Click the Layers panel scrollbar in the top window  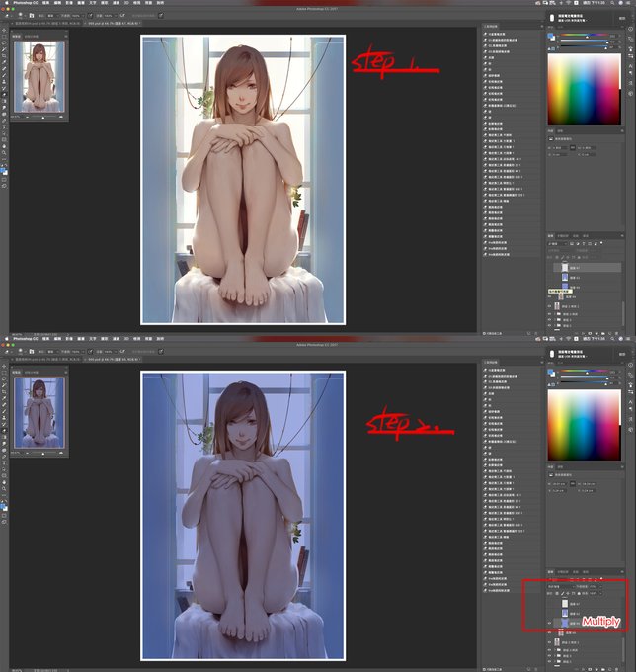tap(623, 313)
